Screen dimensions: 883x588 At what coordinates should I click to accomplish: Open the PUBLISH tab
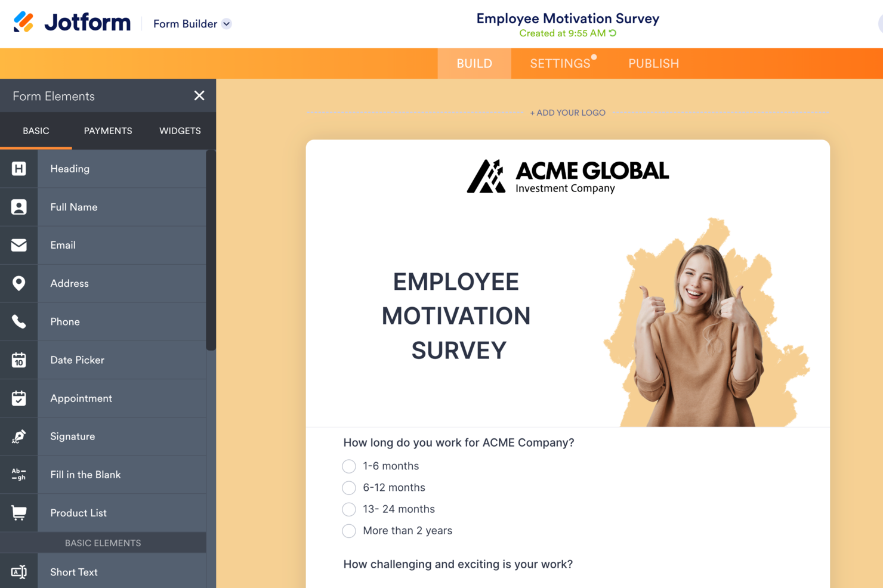653,64
